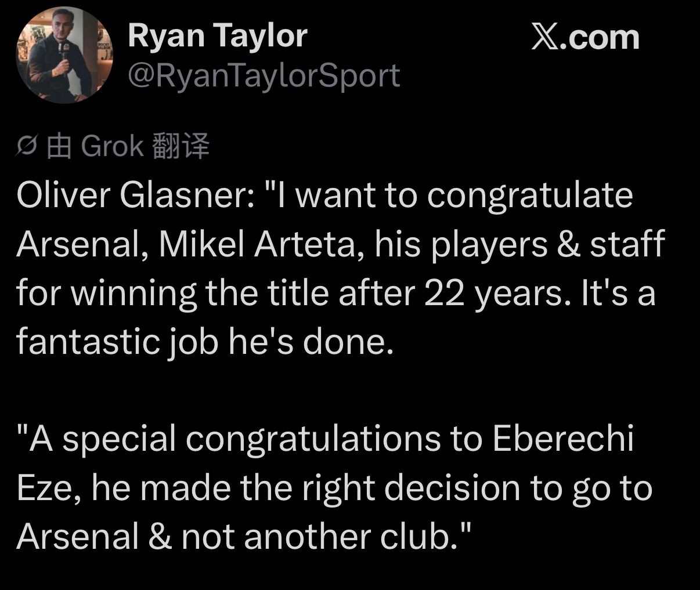The image size is (700, 590).
Task: Click "Eberechi" in the second paragraph
Action: (563, 439)
